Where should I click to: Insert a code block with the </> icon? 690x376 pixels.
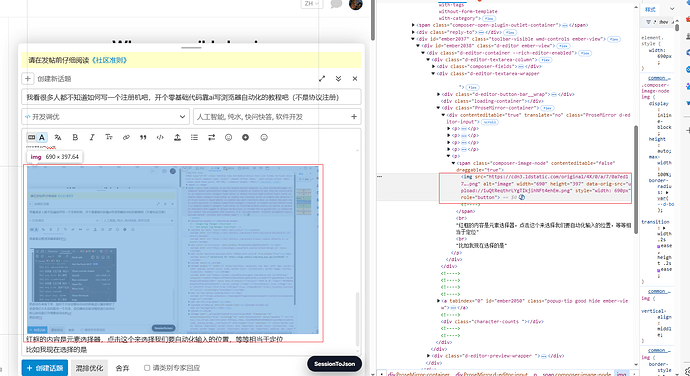(x=160, y=137)
